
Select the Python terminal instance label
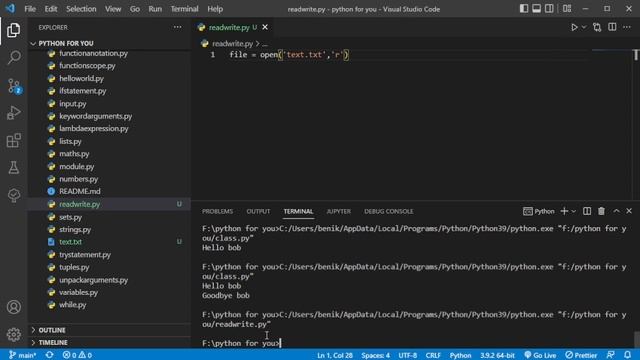[539, 211]
